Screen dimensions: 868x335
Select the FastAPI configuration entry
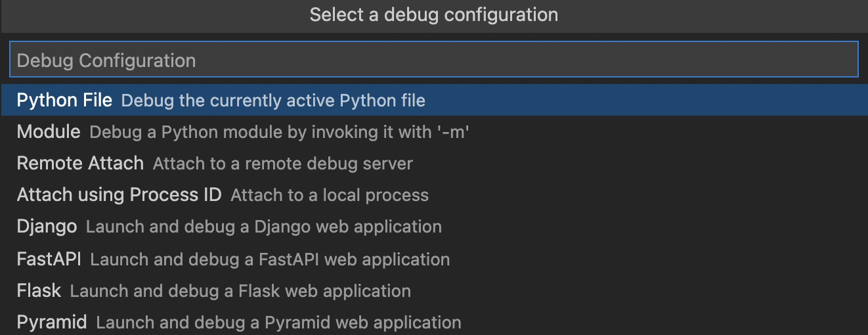point(434,259)
